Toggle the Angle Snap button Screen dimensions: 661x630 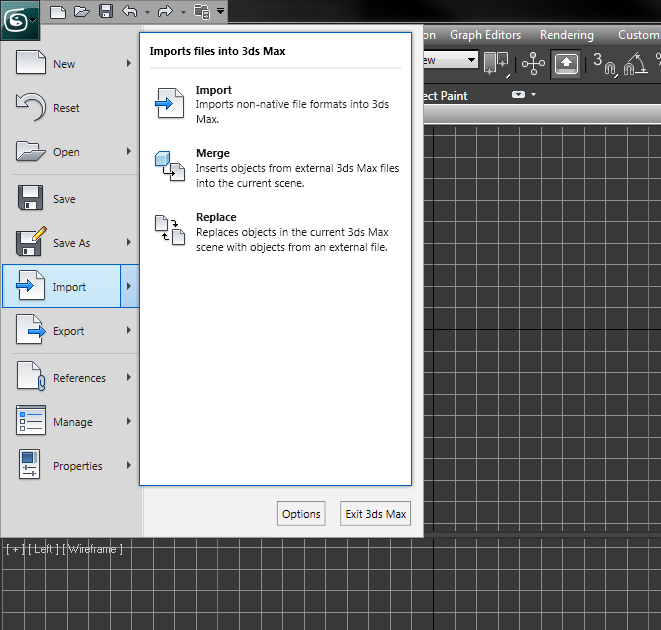pyautogui.click(x=635, y=64)
